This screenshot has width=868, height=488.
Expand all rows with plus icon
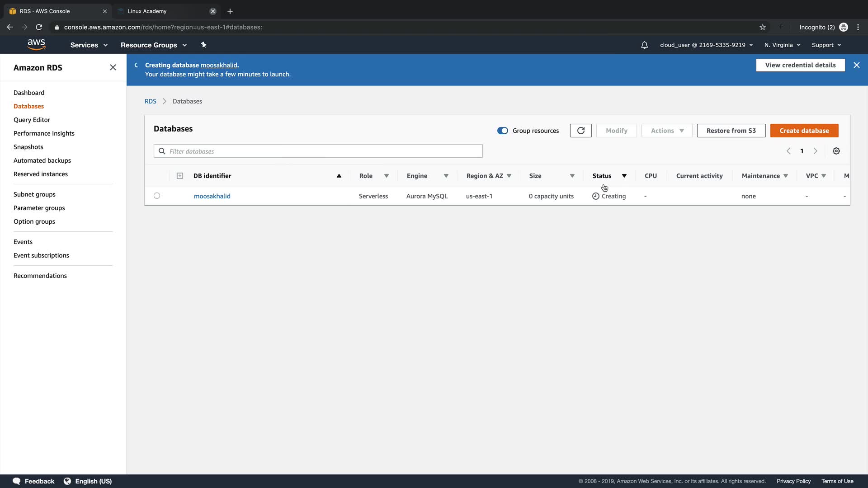coord(179,176)
